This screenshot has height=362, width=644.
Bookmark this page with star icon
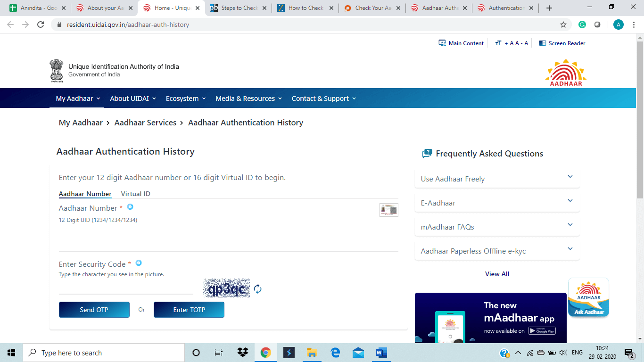click(563, 25)
